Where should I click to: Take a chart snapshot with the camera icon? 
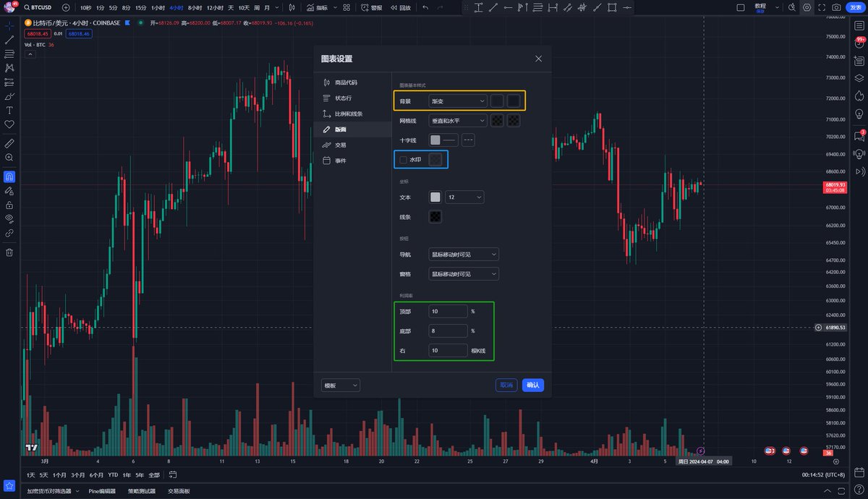836,7
